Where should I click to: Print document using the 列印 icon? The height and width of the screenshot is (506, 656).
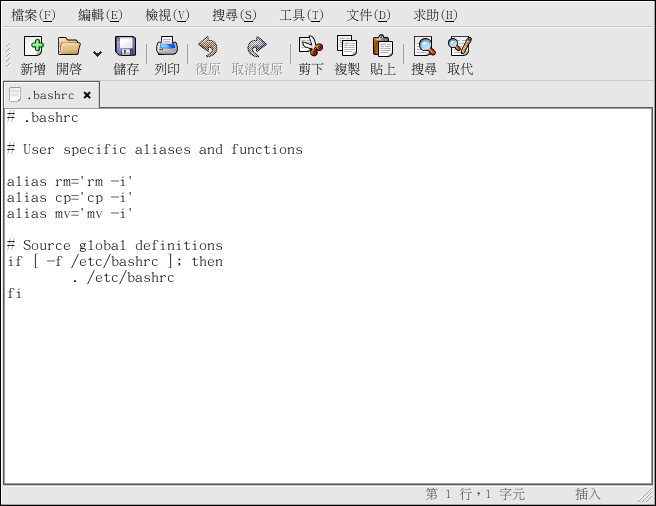point(167,48)
